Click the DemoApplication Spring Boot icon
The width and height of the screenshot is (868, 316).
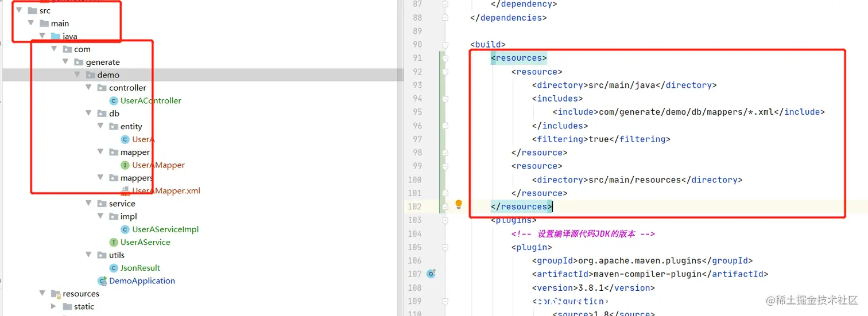[102, 280]
